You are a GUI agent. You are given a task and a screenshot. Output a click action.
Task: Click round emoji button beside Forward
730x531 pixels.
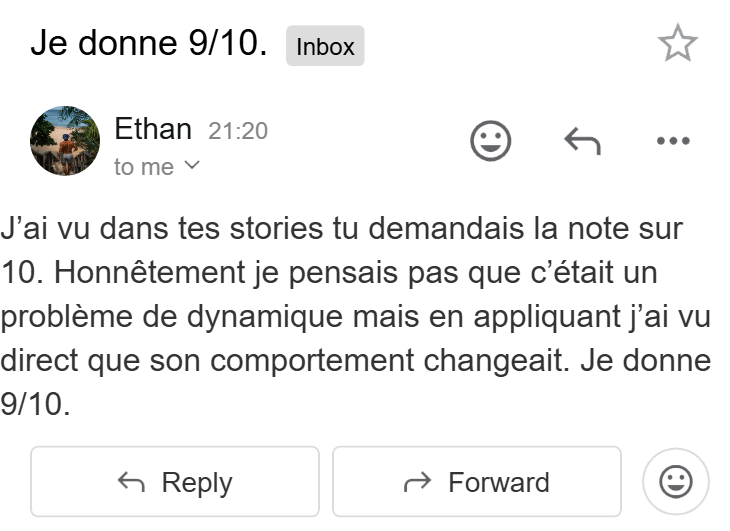pos(676,482)
